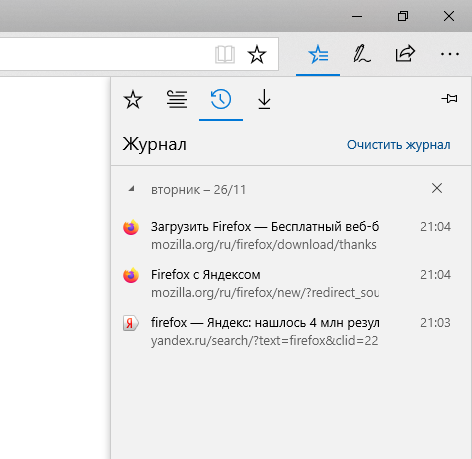Collapse the вторник – 26/11 group

click(x=132, y=189)
